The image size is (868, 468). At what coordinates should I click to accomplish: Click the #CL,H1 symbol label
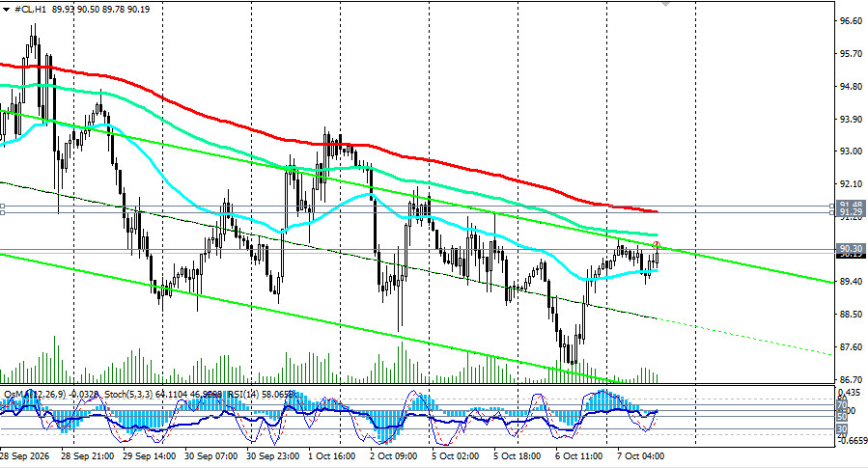[31, 10]
